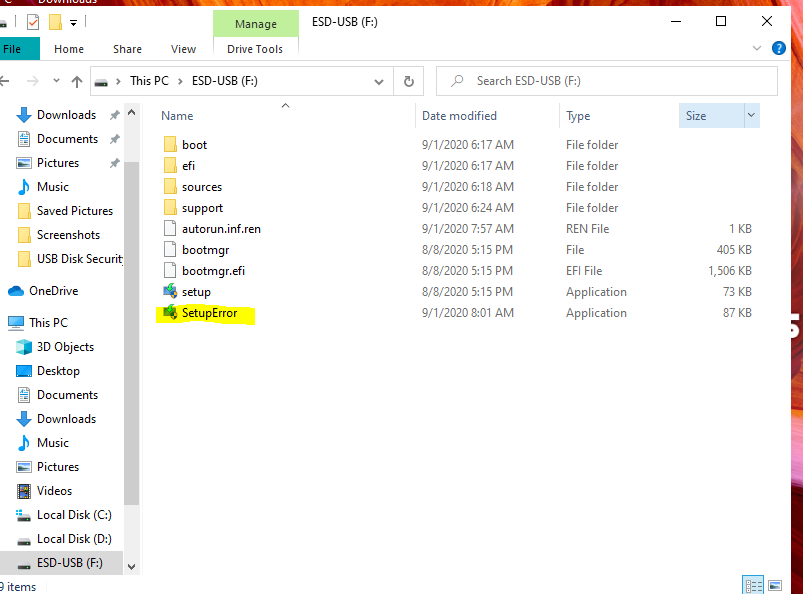Screen dimensions: 803x594
Task: Switch to details view layout
Action: [753, 585]
